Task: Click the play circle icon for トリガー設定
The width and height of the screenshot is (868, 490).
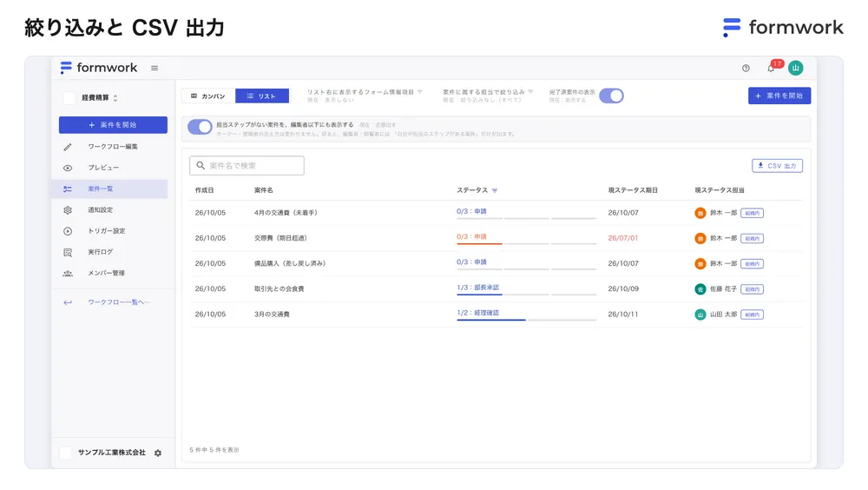Action: 68,231
